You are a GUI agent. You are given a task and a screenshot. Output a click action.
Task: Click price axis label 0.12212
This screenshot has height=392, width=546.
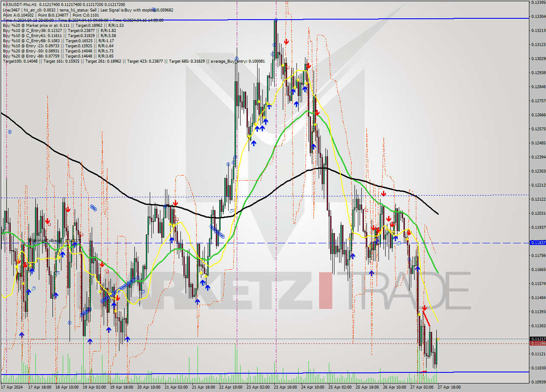coord(538,185)
